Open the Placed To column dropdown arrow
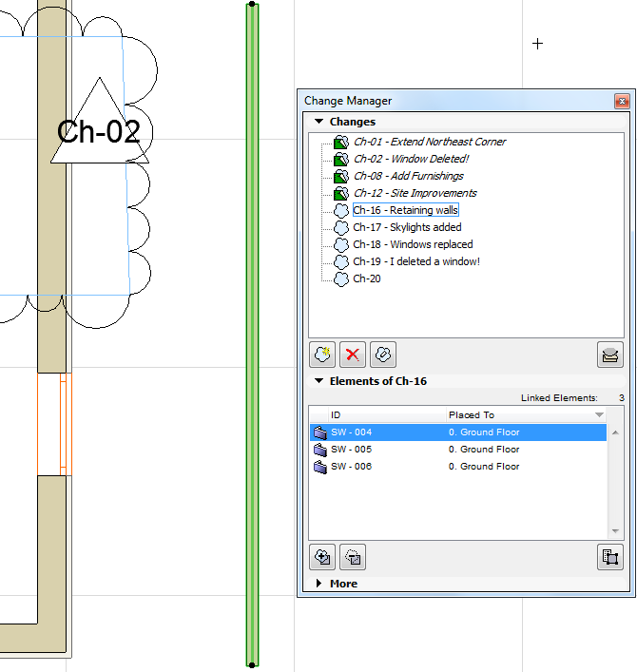The height and width of the screenshot is (672, 637). 599,414
